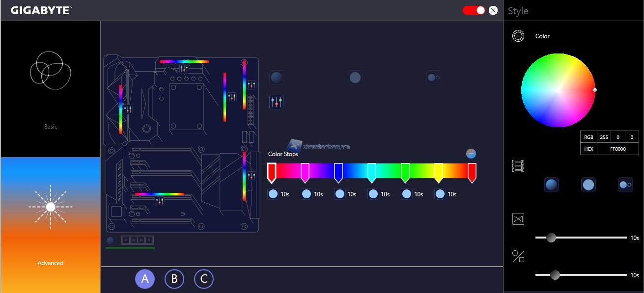
Task: Click the sliders icon on the top RGB strip
Action: click(x=184, y=68)
